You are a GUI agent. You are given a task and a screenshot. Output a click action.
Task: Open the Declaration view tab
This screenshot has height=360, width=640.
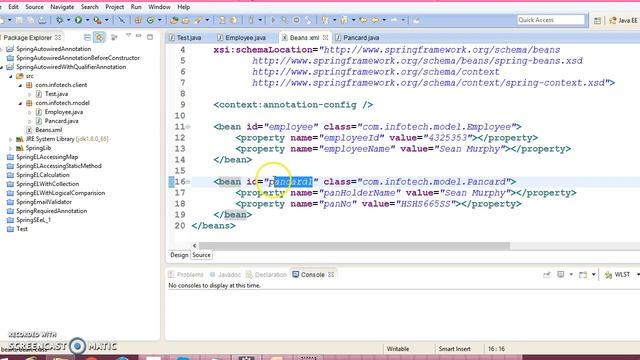[x=267, y=275]
